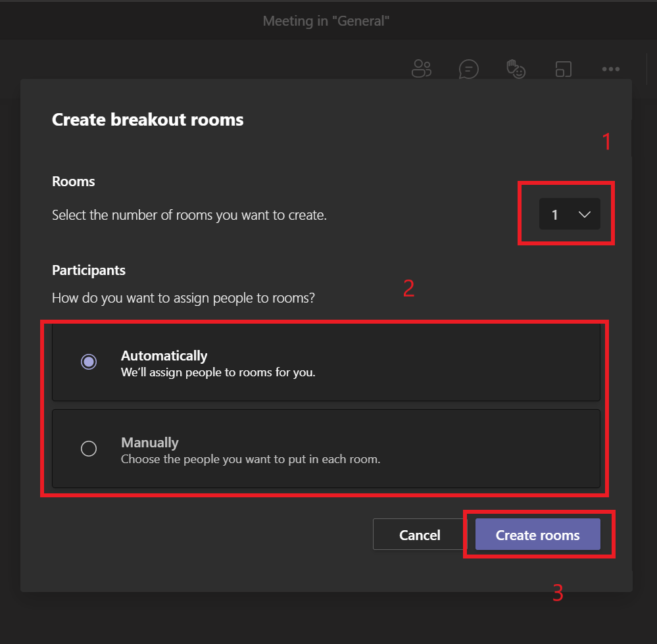
Task: Expand the number of rooms dropdown
Action: 570,214
